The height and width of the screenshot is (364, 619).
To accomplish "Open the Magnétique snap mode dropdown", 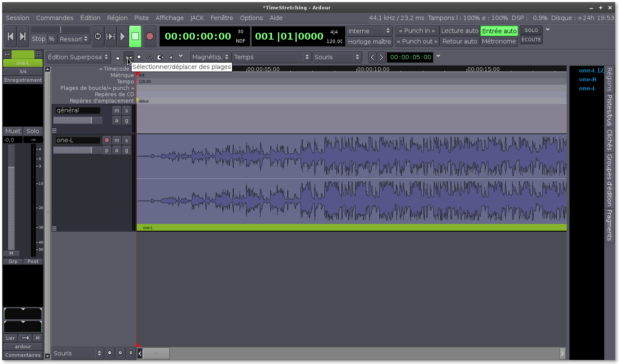I will (210, 57).
